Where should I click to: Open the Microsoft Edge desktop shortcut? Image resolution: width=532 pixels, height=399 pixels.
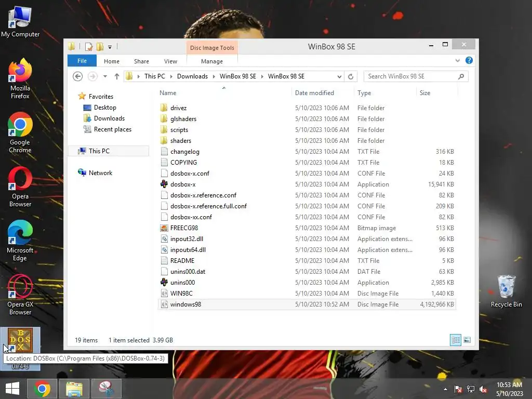[20, 241]
